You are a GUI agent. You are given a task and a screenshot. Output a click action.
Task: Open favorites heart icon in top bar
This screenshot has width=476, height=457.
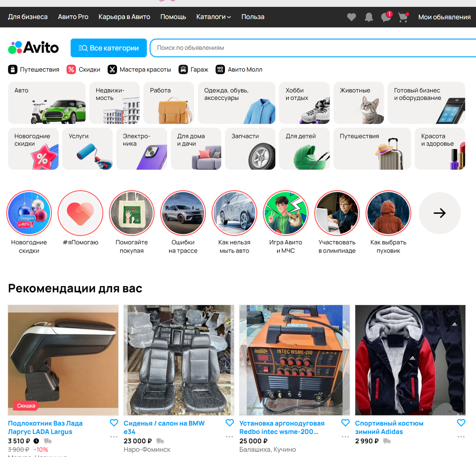351,17
